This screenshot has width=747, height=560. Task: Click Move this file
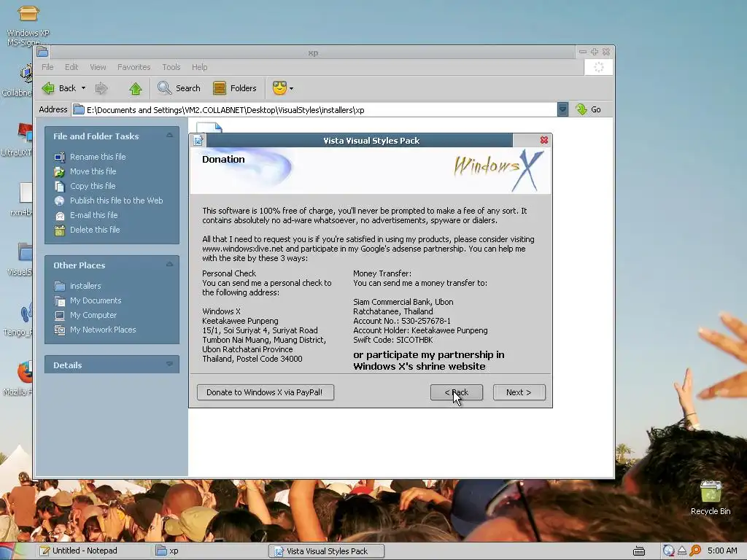pyautogui.click(x=93, y=171)
